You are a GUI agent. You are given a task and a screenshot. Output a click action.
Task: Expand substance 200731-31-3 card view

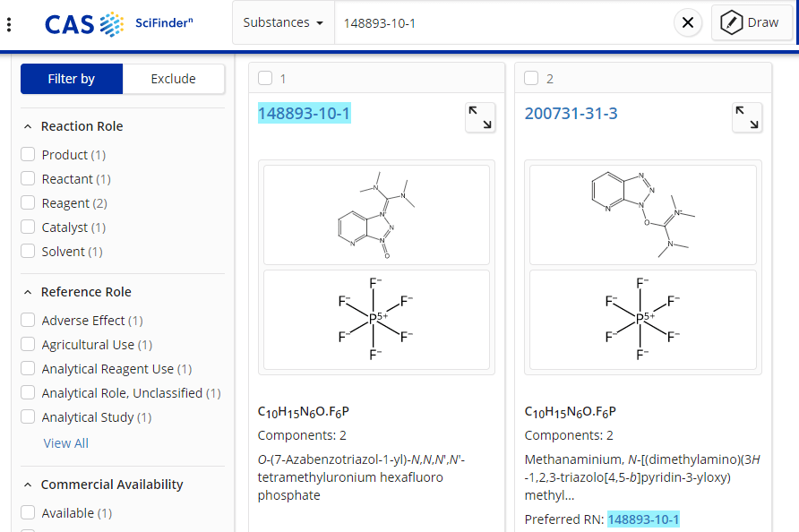coord(746,117)
